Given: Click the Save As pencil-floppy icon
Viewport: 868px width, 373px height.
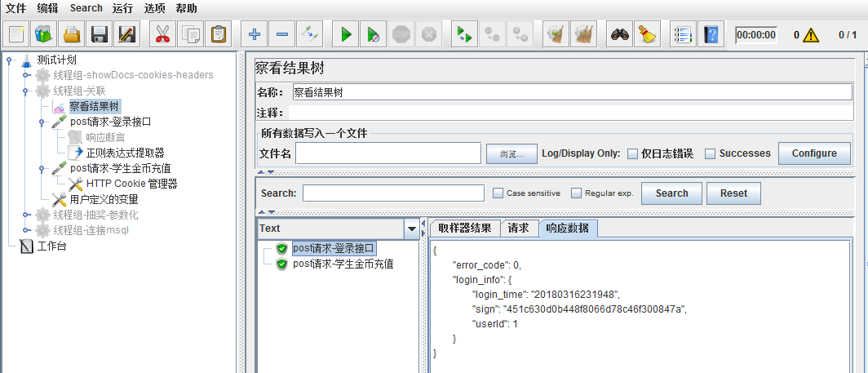Looking at the screenshot, I should point(126,35).
